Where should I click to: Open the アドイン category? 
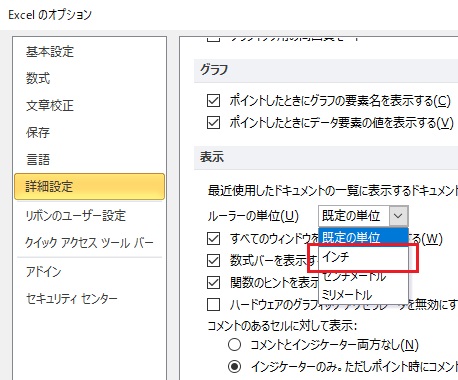[44, 272]
